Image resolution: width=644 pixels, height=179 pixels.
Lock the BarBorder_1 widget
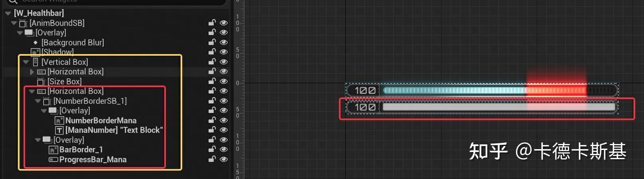212,149
